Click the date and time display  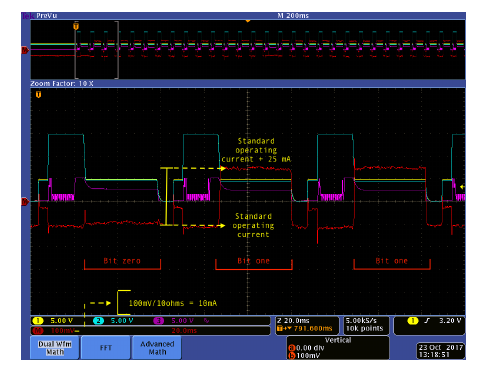pos(441,351)
